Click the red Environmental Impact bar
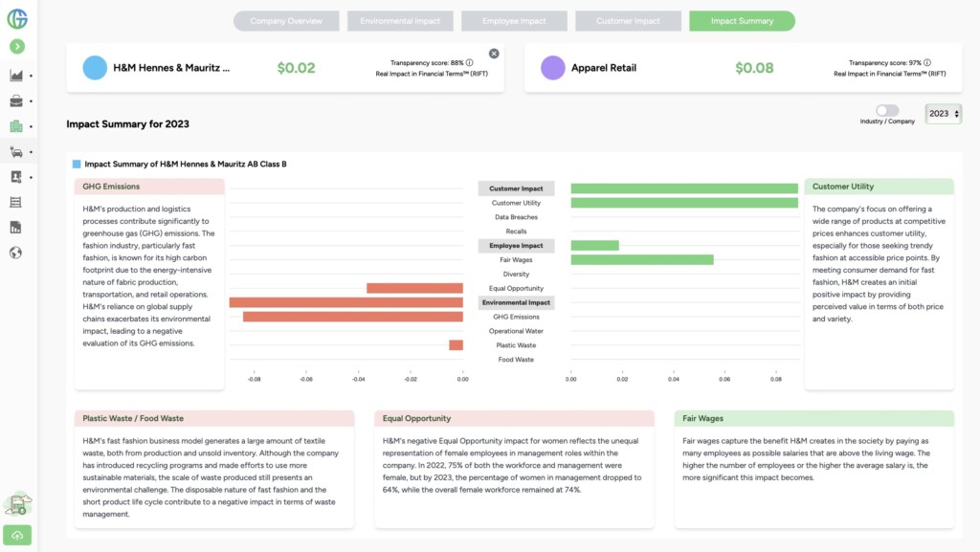This screenshot has height=552, width=980. 346,302
